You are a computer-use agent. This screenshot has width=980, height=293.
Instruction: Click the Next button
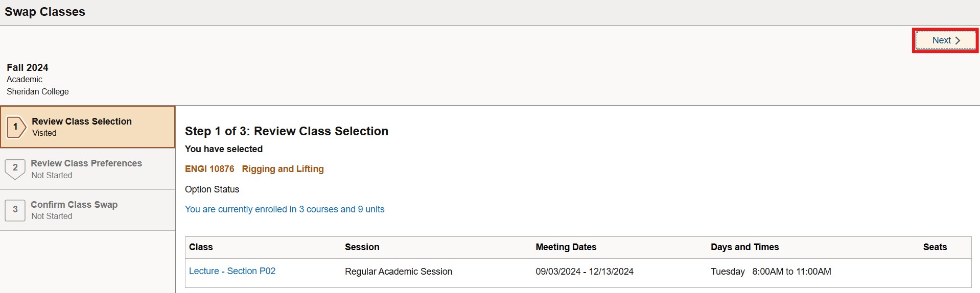click(945, 40)
